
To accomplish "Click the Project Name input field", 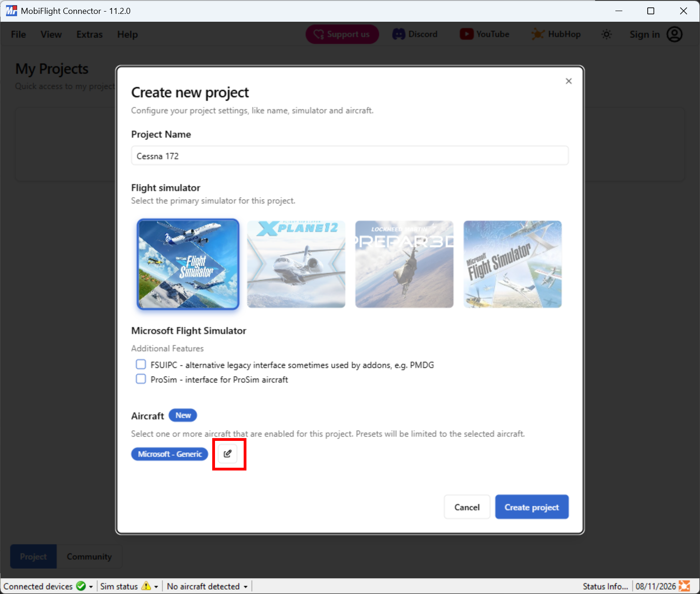I will [350, 155].
